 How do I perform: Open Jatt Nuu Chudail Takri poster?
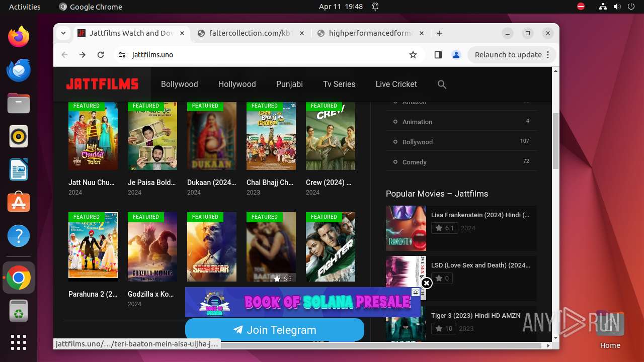pos(93,136)
